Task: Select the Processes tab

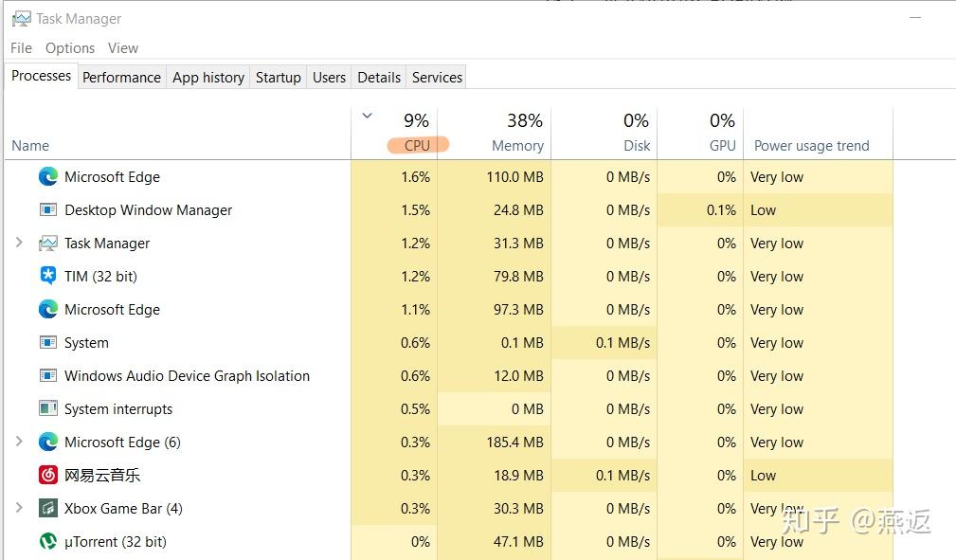Action: click(x=41, y=76)
